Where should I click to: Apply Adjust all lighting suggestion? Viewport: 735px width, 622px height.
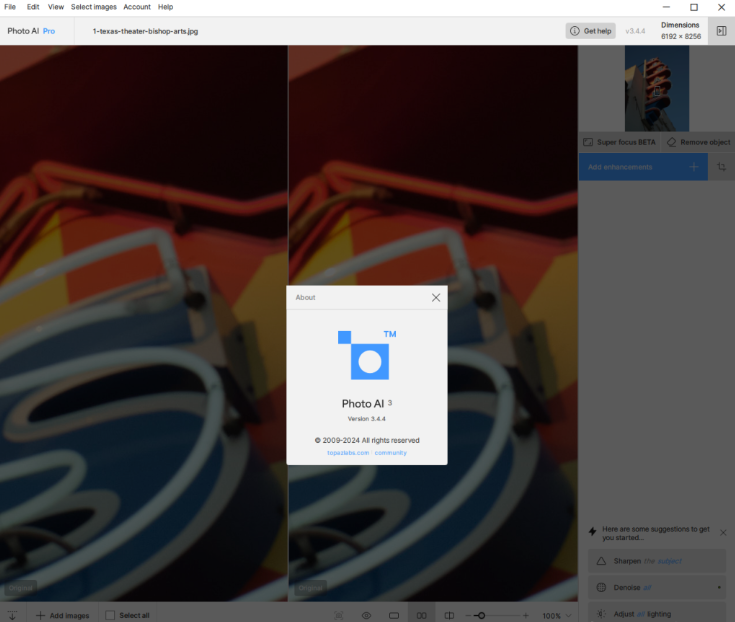657,613
